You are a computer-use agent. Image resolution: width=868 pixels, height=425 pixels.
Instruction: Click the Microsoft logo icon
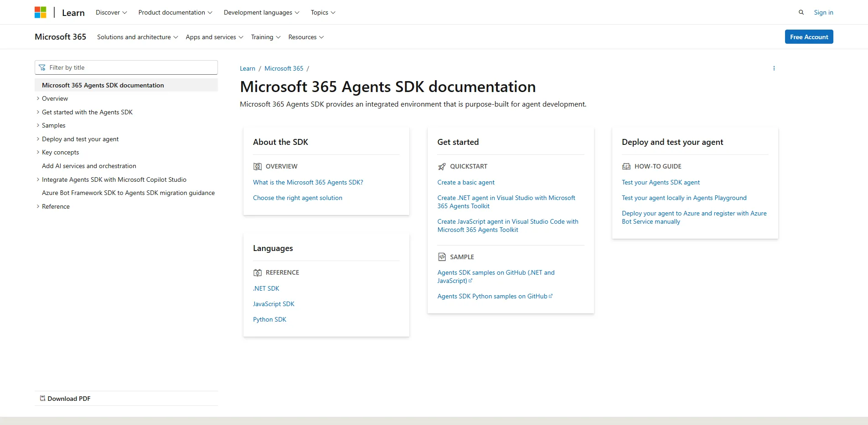coord(41,12)
